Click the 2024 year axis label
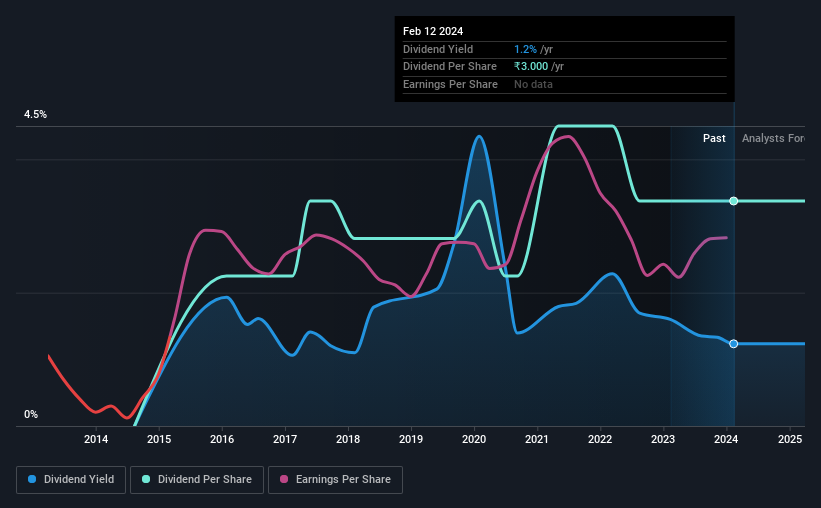Viewport: 821px width, 508px height. click(x=726, y=439)
